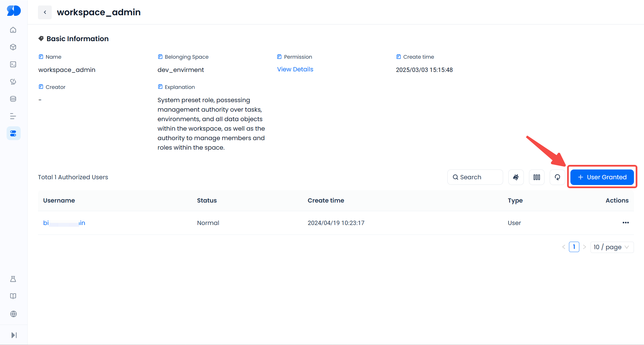Click the User Granted button

[x=602, y=177]
